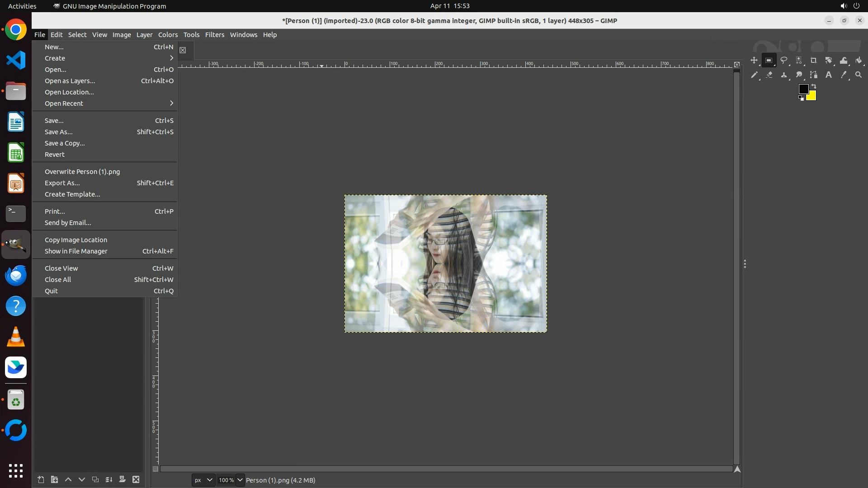The image size is (868, 488).
Task: Select the Crop tool
Action: click(x=814, y=60)
